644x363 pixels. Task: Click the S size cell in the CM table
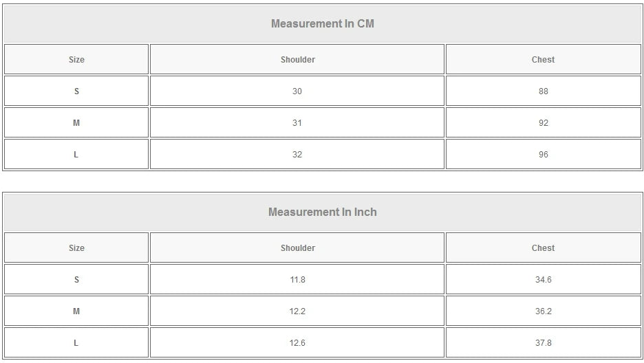76,91
